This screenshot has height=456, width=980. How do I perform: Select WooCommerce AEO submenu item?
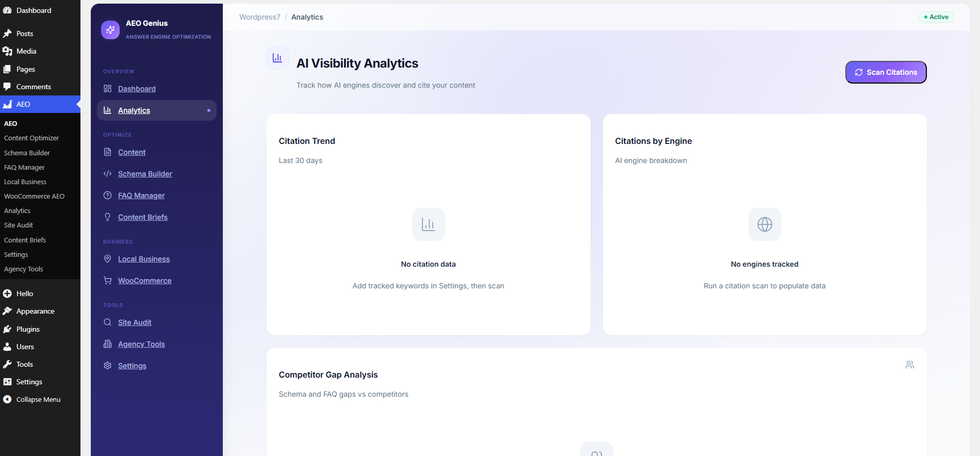[x=34, y=197]
